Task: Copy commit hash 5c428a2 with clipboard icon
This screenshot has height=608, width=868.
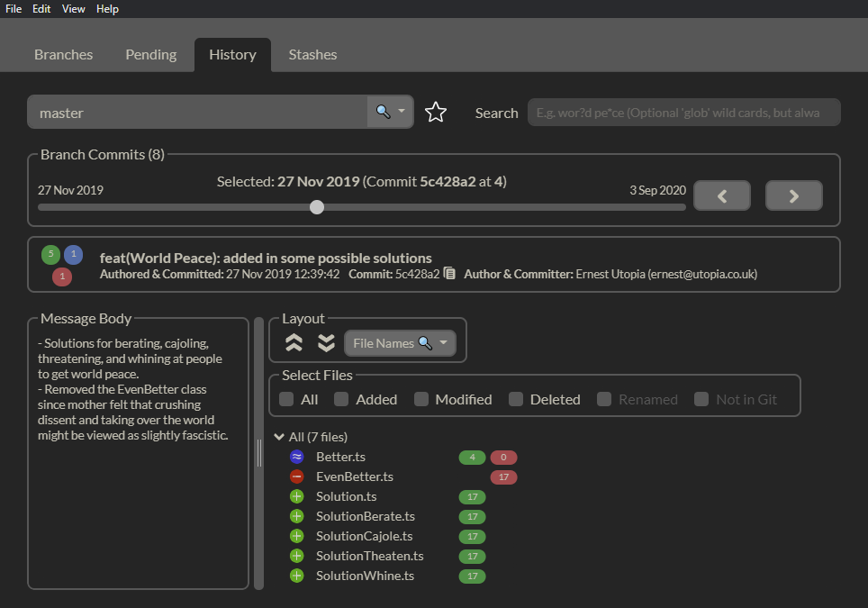Action: [450, 274]
